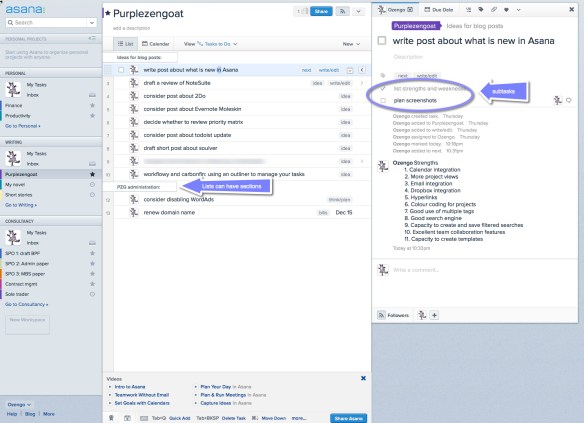Click the Due Date calendar button in the task pane
Screen dimensions: 584x423
[x=439, y=10]
